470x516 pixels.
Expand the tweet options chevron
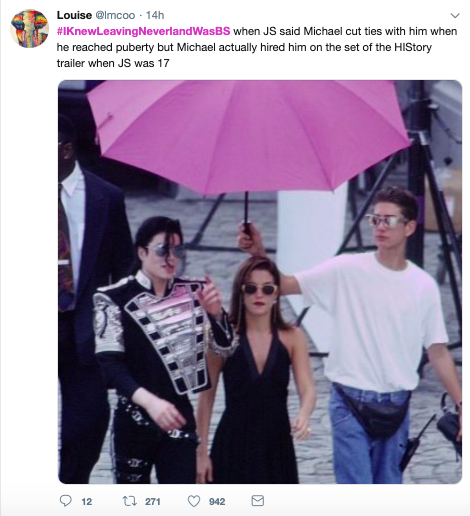click(455, 15)
